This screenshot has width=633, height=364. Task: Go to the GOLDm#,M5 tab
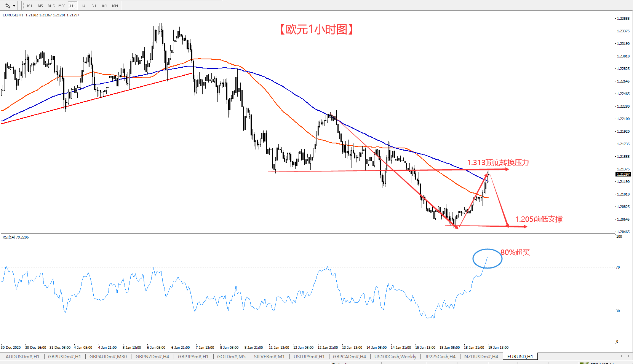coord(231,356)
